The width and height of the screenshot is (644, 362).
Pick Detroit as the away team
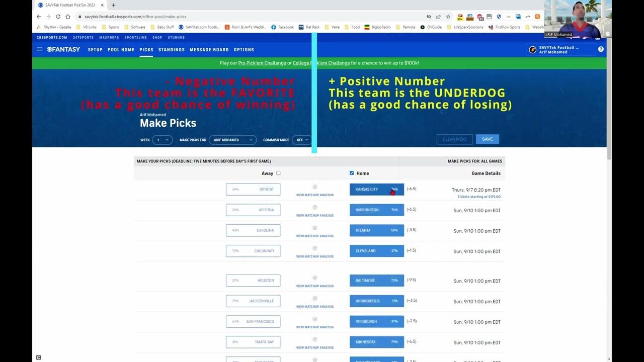(x=253, y=190)
